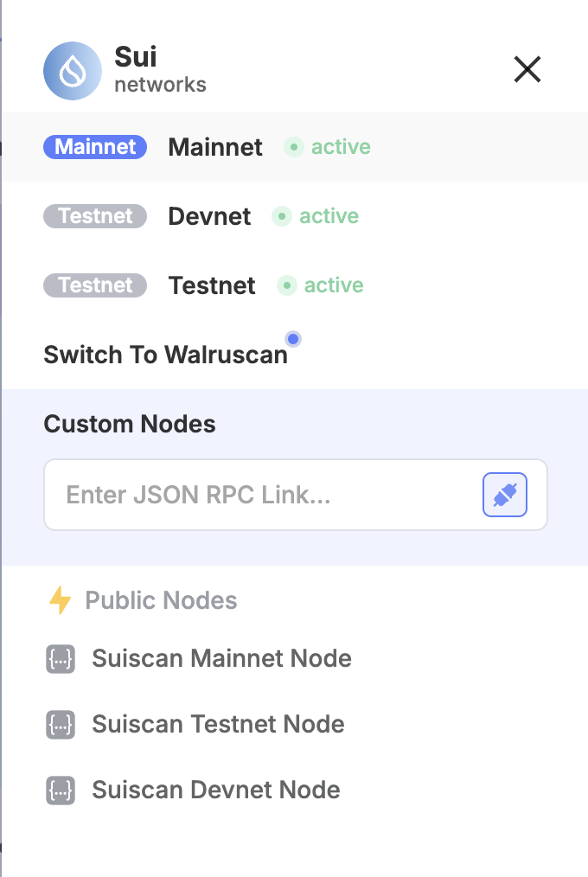The width and height of the screenshot is (588, 877).
Task: Choose Suiscan Mainnet Node
Action: [x=222, y=658]
